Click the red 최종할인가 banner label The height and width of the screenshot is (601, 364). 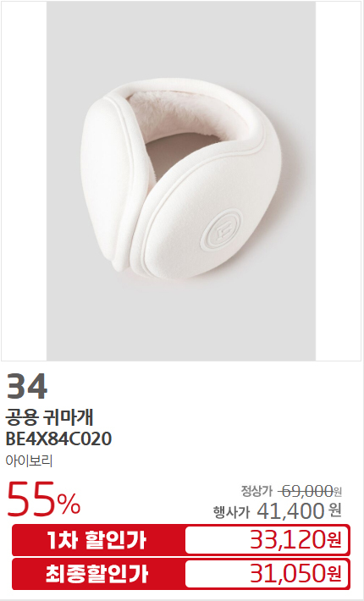tap(97, 574)
